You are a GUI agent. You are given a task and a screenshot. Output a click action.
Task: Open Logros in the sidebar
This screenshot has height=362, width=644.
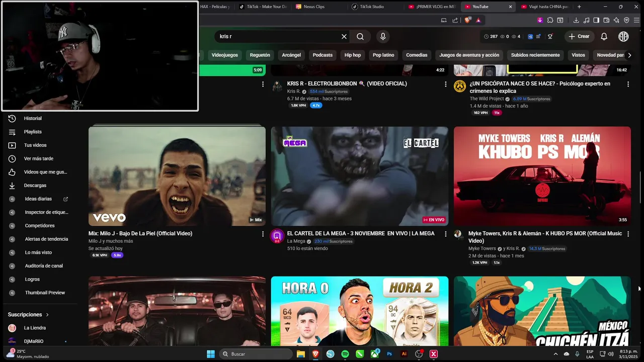pos(40,279)
